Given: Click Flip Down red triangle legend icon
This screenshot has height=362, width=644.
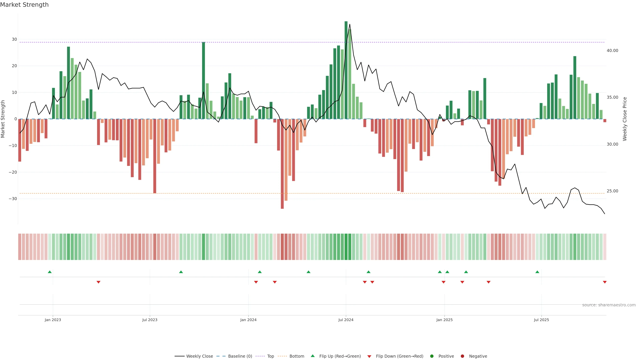Looking at the screenshot, I should (369, 356).
